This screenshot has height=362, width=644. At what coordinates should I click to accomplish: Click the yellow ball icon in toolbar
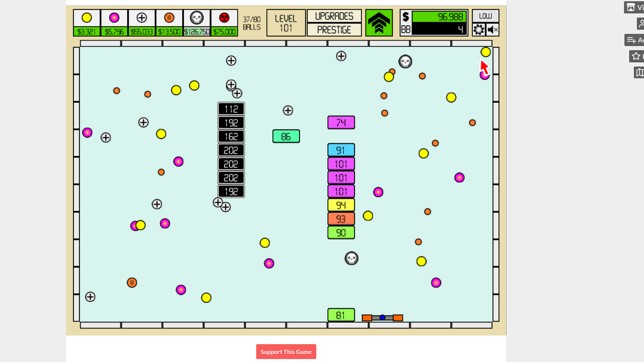pyautogui.click(x=87, y=18)
